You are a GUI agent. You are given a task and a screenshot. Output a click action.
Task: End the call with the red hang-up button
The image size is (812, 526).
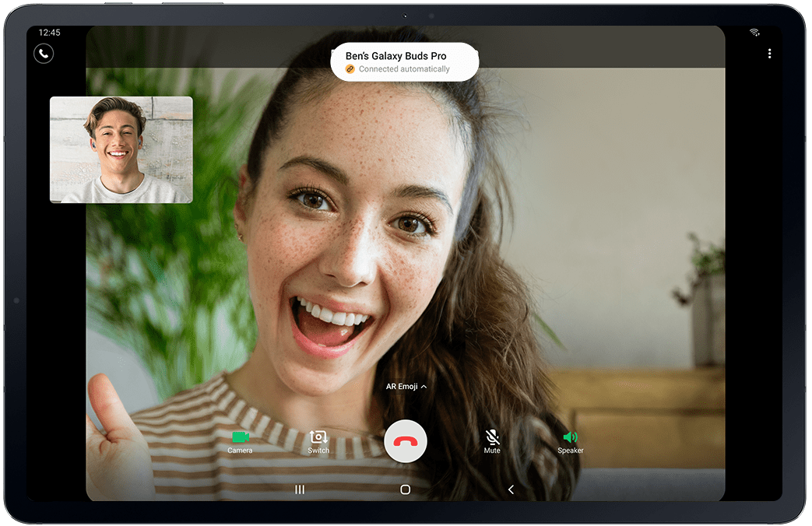tap(406, 441)
